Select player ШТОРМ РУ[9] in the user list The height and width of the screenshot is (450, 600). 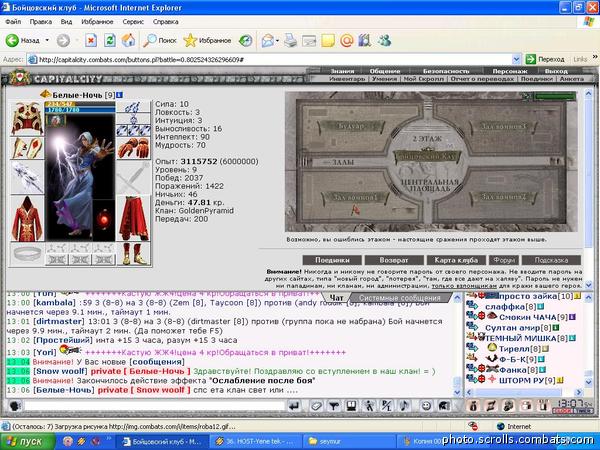tap(527, 380)
